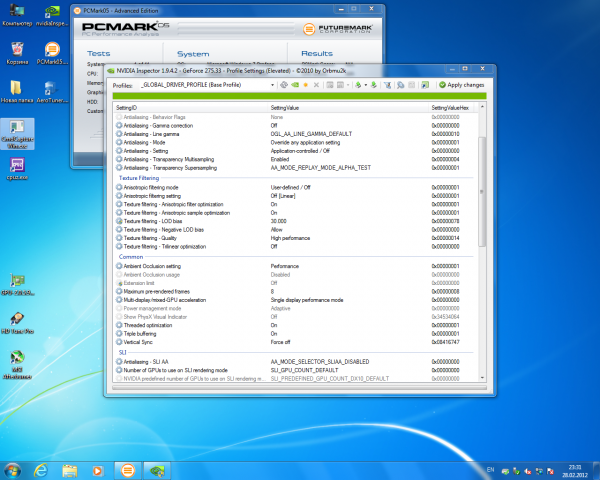Click the 'Off [Linear]' anisotropic setting value
The height and width of the screenshot is (480, 600).
tap(283, 196)
